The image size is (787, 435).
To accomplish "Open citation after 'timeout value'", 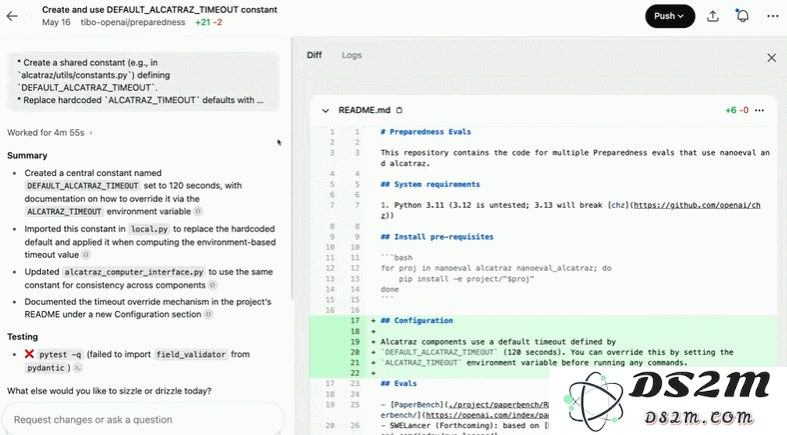I will pos(86,254).
